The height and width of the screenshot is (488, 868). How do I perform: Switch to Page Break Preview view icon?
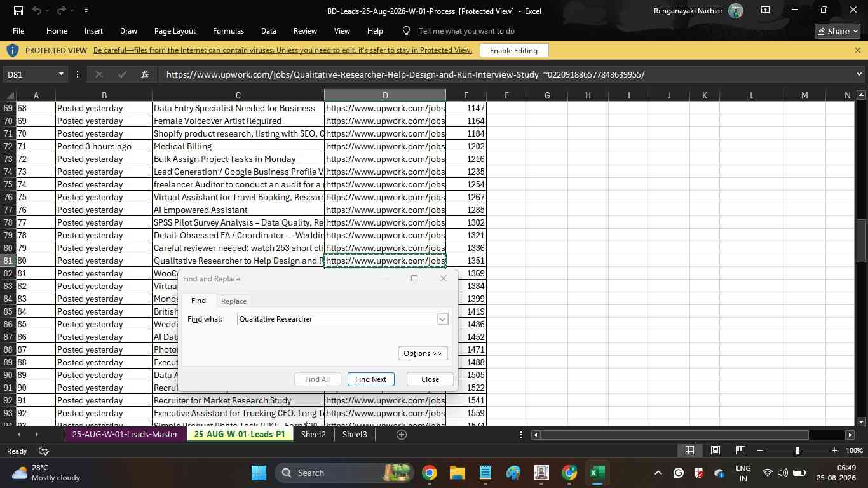pyautogui.click(x=740, y=451)
